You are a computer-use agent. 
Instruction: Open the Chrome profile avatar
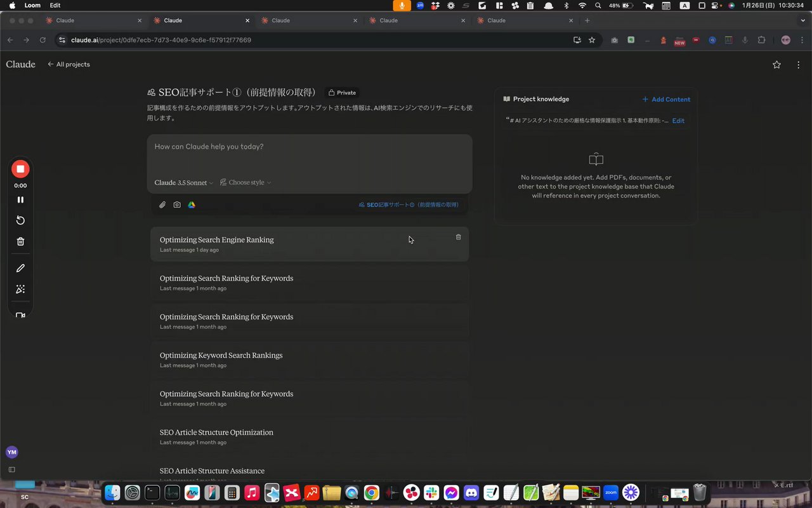[x=786, y=40]
